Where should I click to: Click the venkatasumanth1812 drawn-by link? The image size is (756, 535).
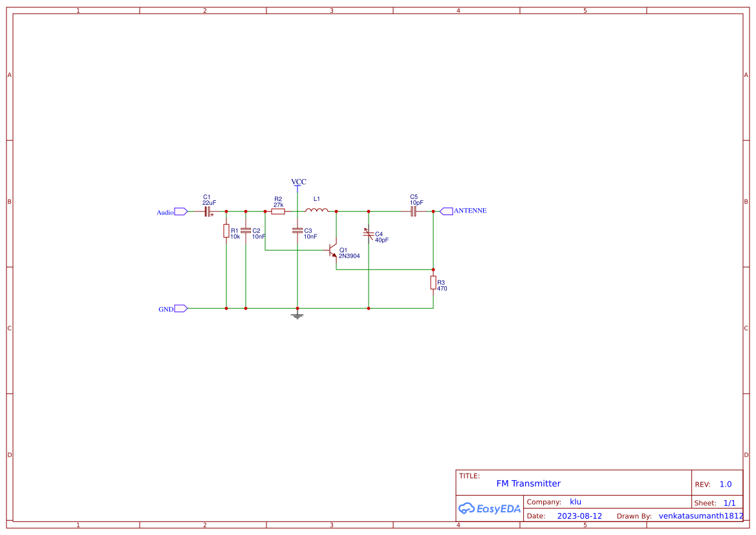coord(700,515)
